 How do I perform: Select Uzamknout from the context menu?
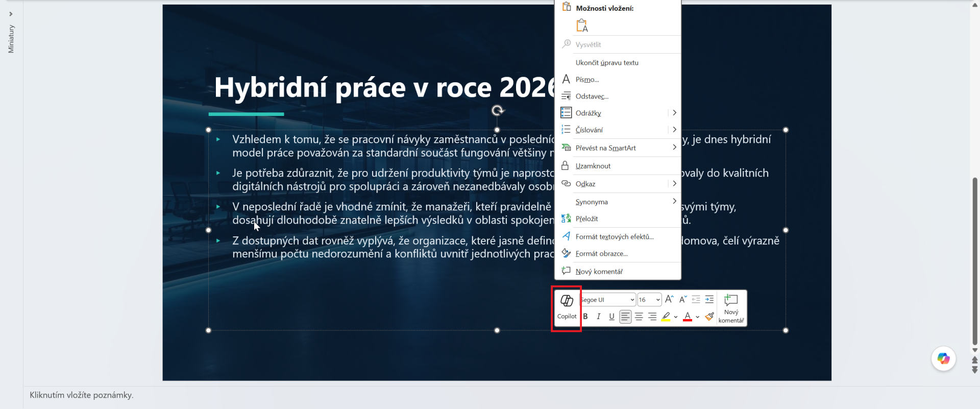[x=618, y=166]
